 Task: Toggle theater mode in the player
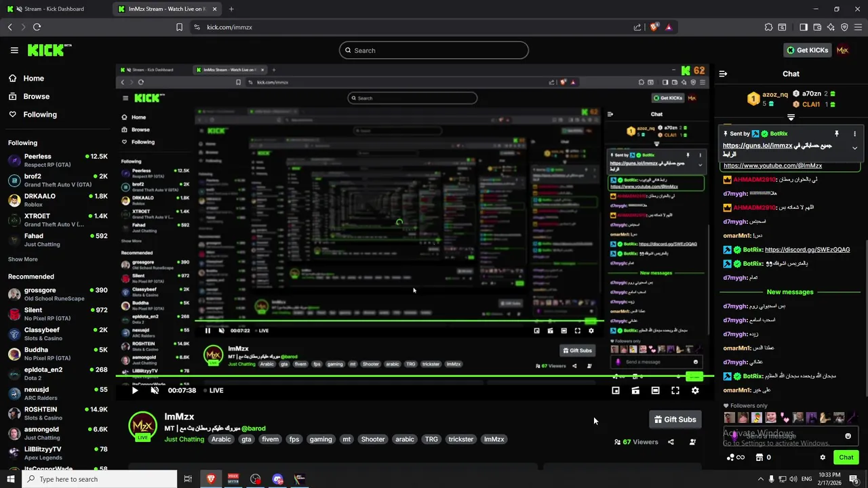tap(655, 390)
